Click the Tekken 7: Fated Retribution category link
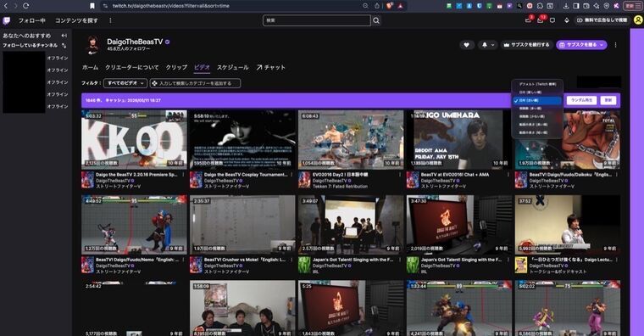Viewport: 644px width, 336px height. 340,187
